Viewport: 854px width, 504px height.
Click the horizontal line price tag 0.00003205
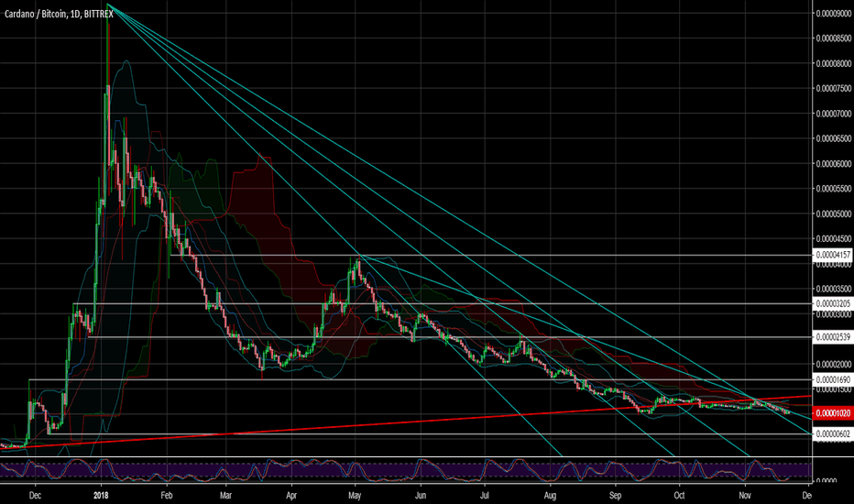click(832, 303)
